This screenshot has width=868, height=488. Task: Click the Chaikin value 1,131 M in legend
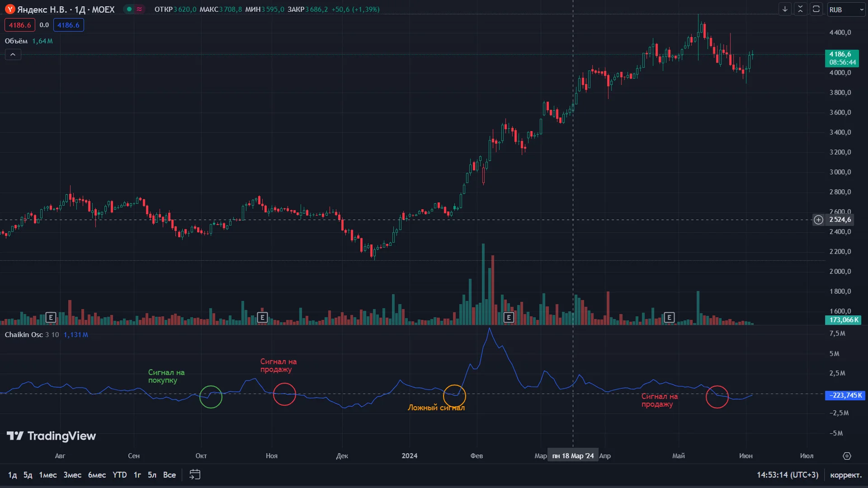click(x=76, y=335)
